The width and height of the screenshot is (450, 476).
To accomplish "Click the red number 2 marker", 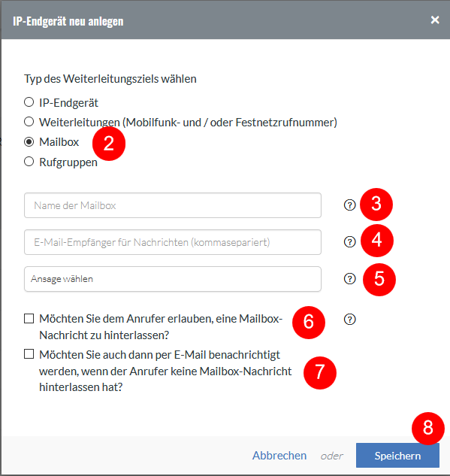I will pos(109,144).
